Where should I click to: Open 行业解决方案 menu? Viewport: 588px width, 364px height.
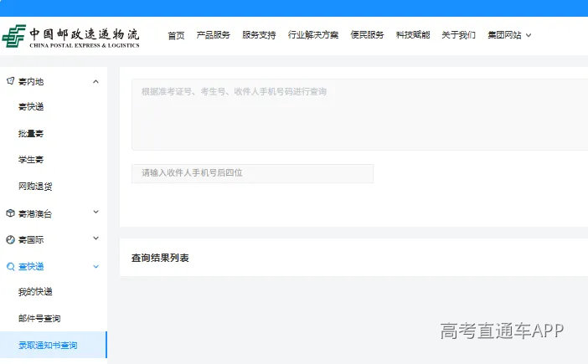click(313, 35)
